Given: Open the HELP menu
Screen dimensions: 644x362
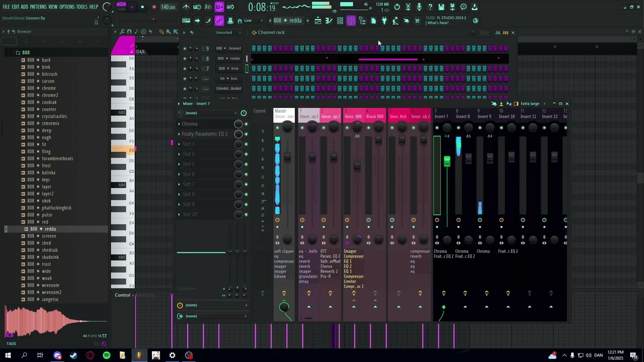Looking at the screenshot, I should pos(94,7).
